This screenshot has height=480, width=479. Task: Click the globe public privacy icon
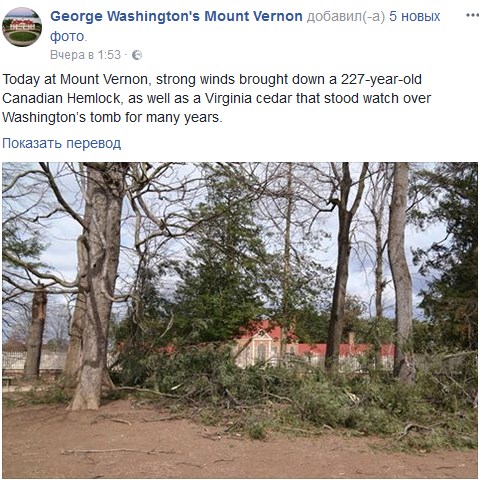[x=137, y=55]
